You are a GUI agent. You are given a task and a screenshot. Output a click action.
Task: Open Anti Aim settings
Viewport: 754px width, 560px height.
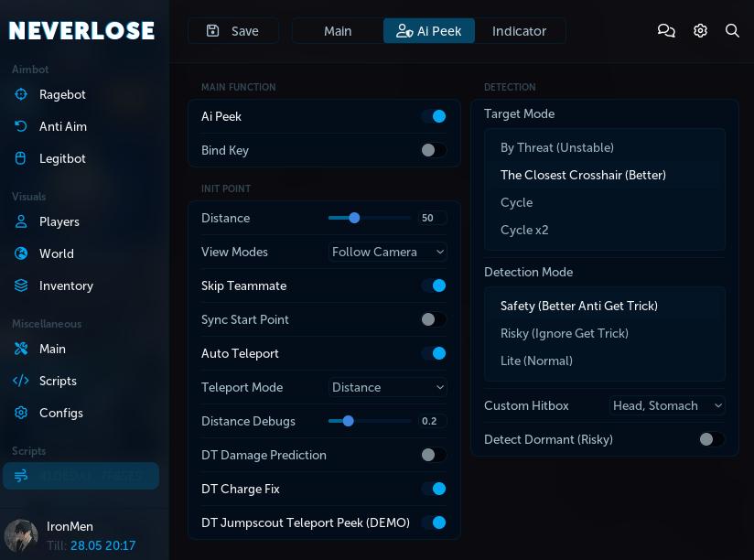click(x=20, y=126)
